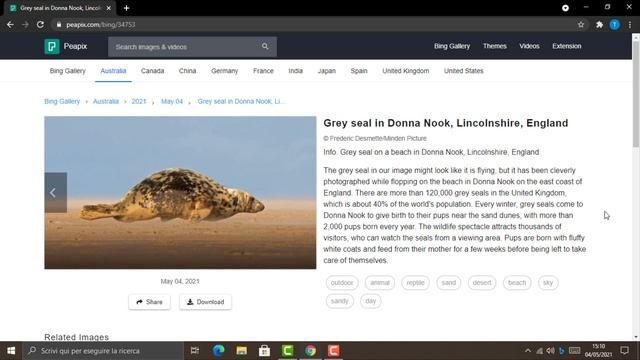
Task: Click the animal tag
Action: 380,282
